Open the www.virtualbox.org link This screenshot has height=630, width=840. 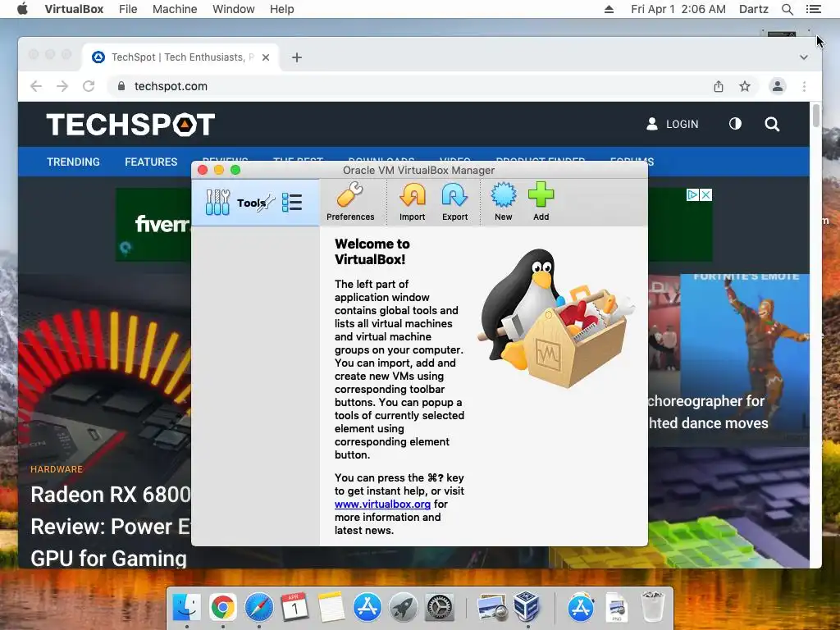click(x=382, y=504)
